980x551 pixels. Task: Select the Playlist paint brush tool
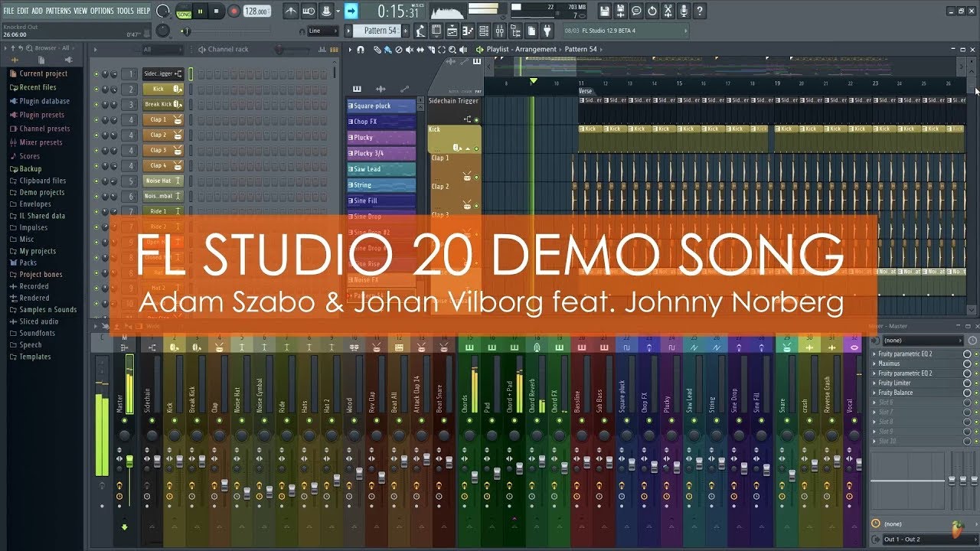pyautogui.click(x=387, y=50)
